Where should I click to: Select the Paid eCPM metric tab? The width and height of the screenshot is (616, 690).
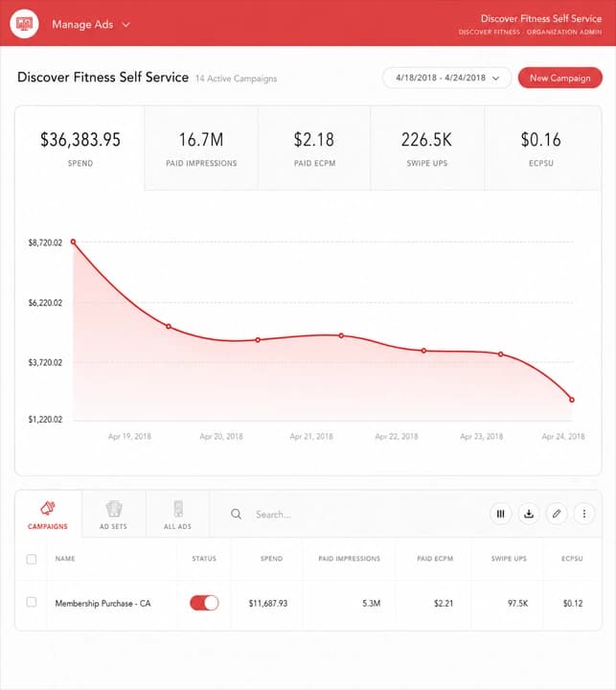coord(314,149)
